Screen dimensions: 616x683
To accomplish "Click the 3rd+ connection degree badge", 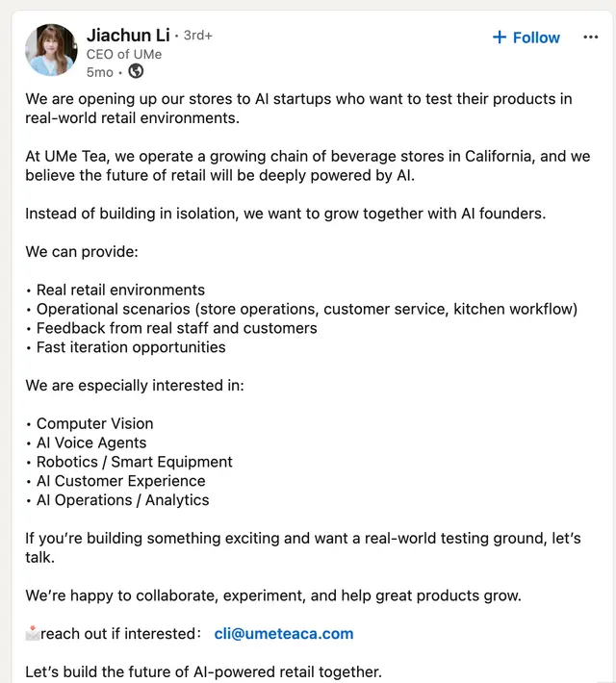I will [198, 36].
